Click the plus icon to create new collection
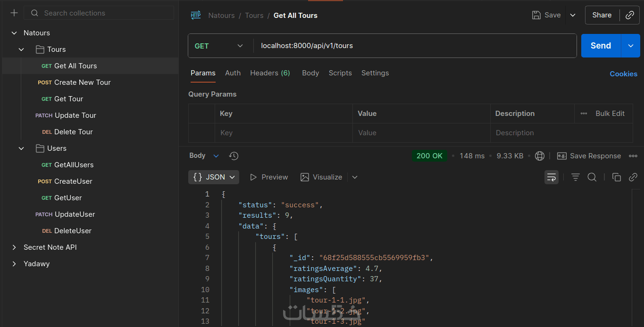644x327 pixels. (14, 13)
